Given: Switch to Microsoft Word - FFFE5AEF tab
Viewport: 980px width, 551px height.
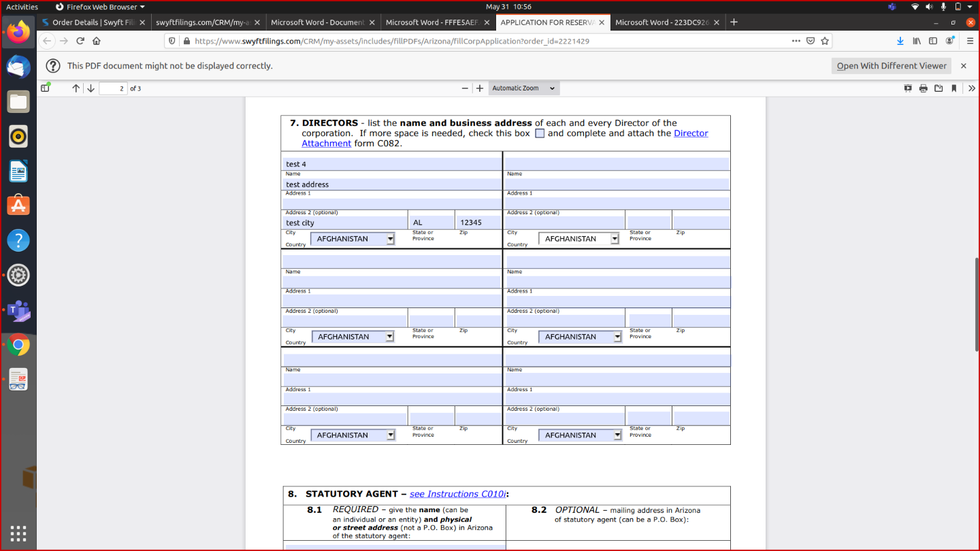Looking at the screenshot, I should click(438, 22).
